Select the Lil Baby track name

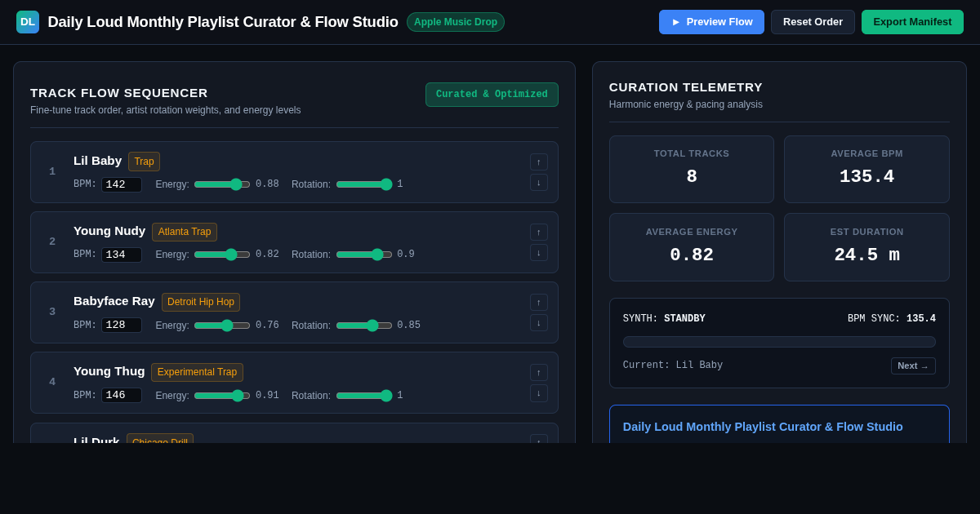pyautogui.click(x=97, y=161)
